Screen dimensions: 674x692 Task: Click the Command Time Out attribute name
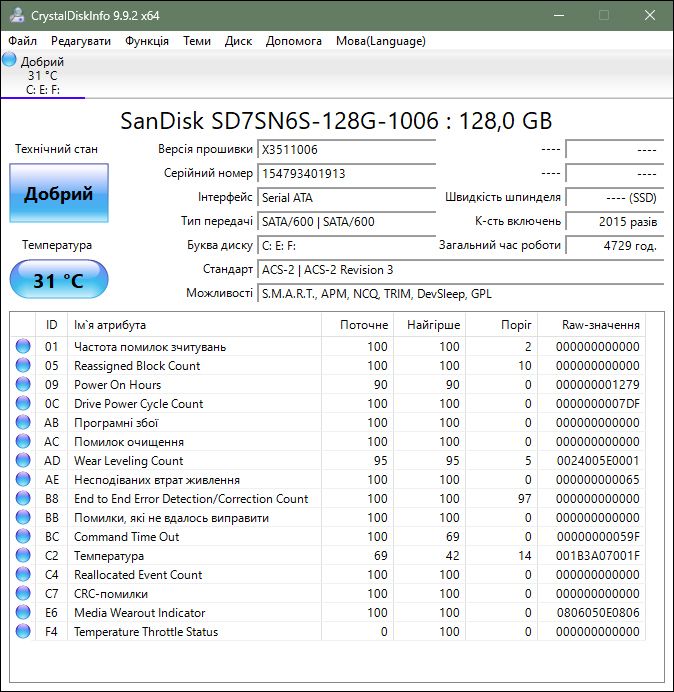click(x=126, y=537)
